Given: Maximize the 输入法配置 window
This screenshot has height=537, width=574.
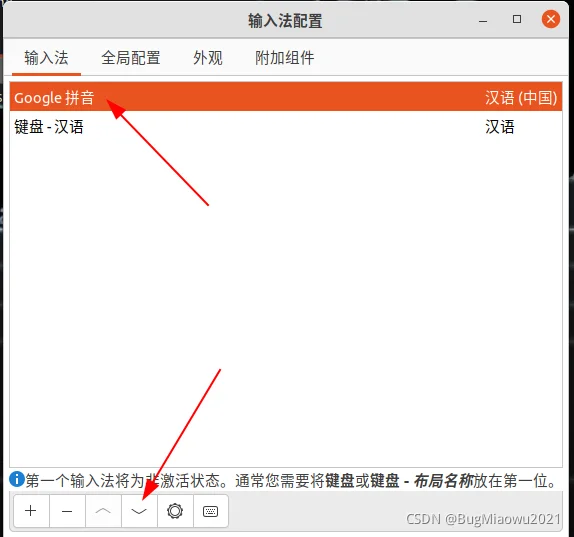Looking at the screenshot, I should pos(517,19).
